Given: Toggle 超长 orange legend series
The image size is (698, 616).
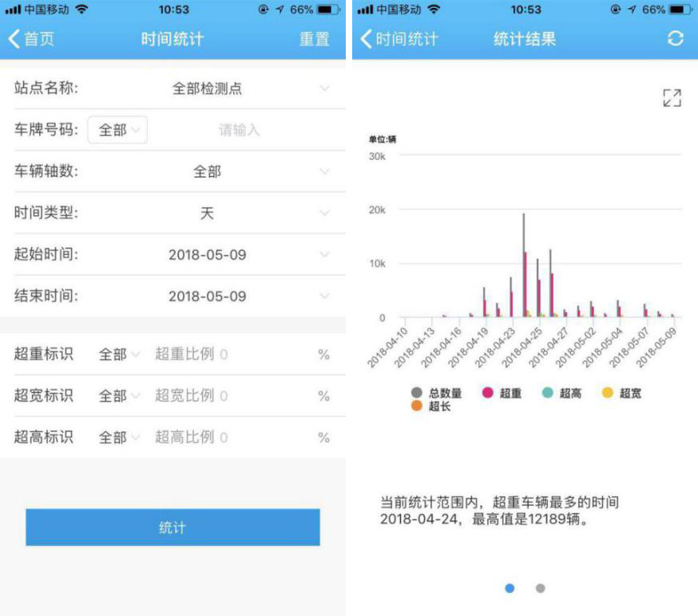Looking at the screenshot, I should coord(430,406).
